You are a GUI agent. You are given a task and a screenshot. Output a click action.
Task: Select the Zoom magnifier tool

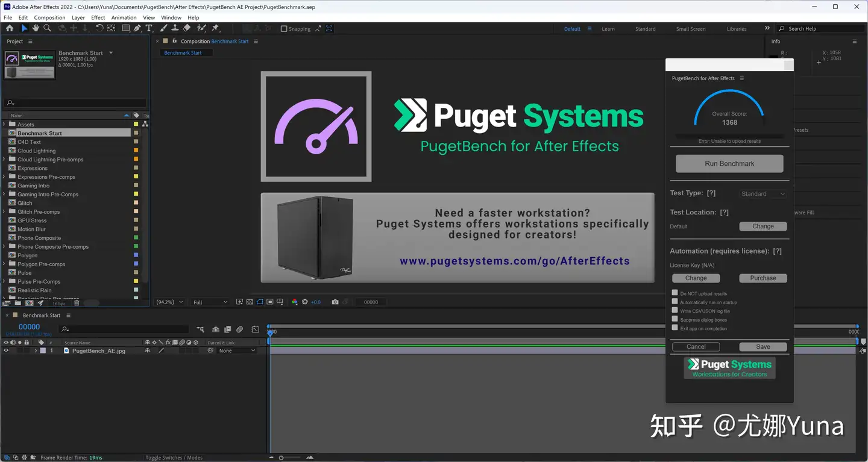[x=47, y=28]
